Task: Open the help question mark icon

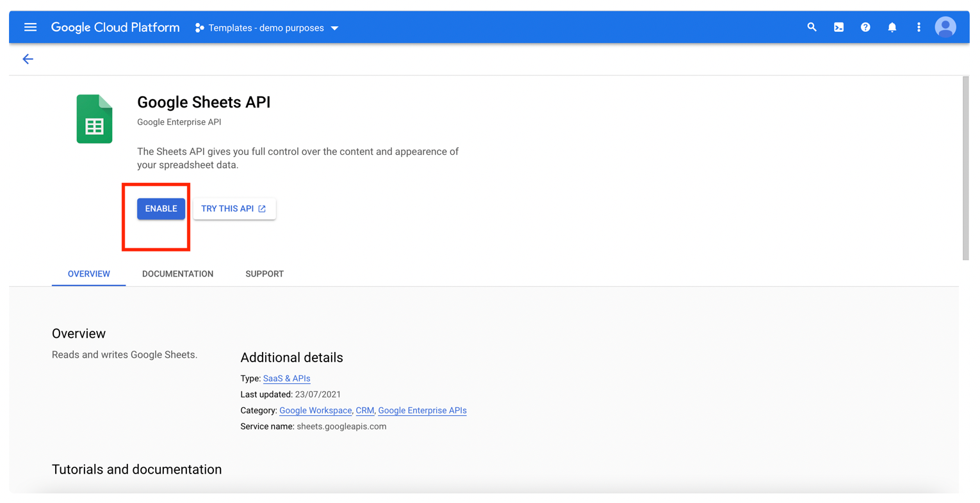Action: [865, 28]
